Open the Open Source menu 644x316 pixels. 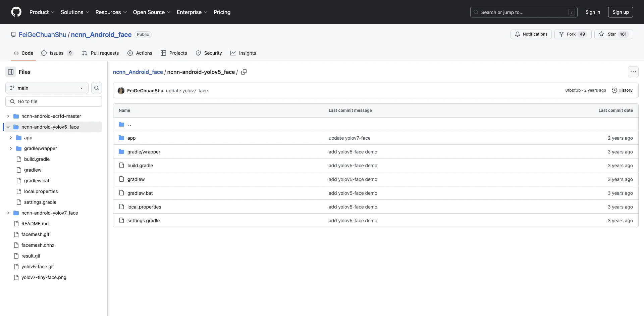click(x=152, y=12)
